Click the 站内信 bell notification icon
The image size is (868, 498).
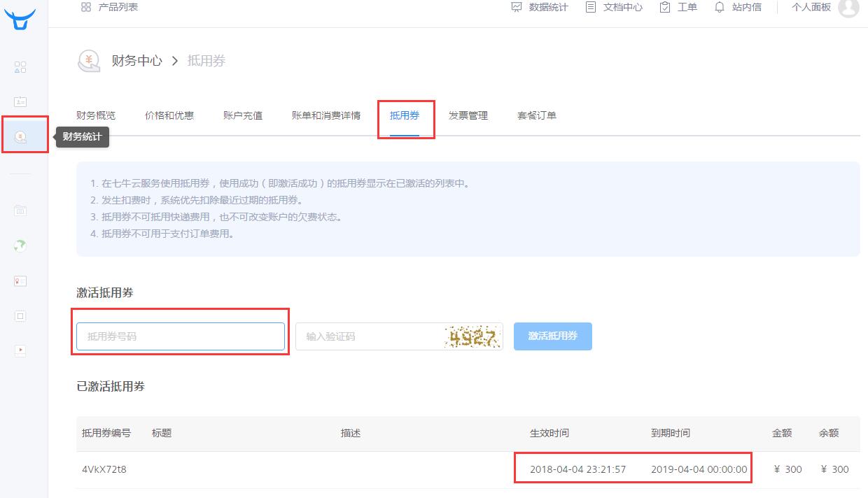pos(719,7)
